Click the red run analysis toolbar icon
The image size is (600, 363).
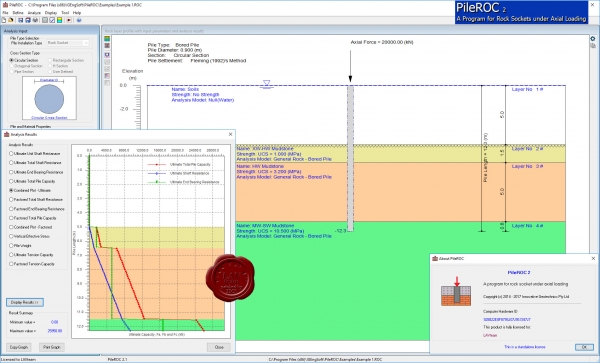pos(69,20)
